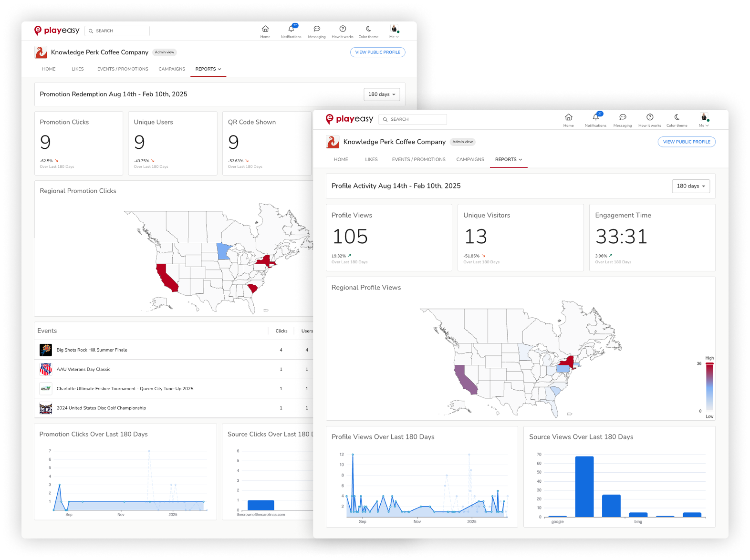This screenshot has height=560, width=750.
Task: Click Big Shots Rock Hill event thumbnail
Action: coord(46,350)
